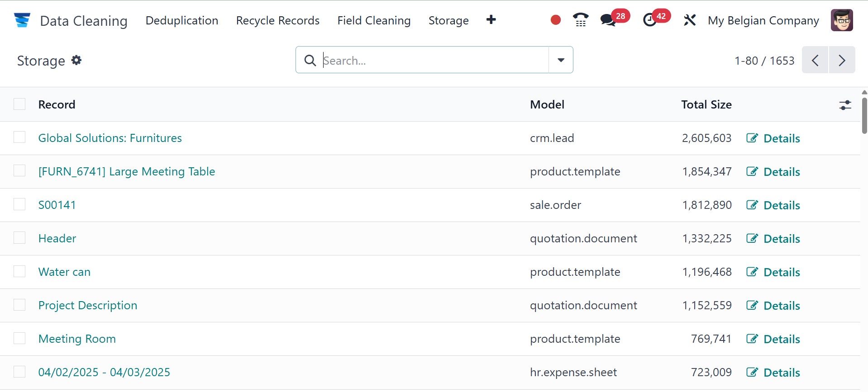Screen dimensions: 868x392
Task: Click the red recording dot icon
Action: [x=556, y=20]
